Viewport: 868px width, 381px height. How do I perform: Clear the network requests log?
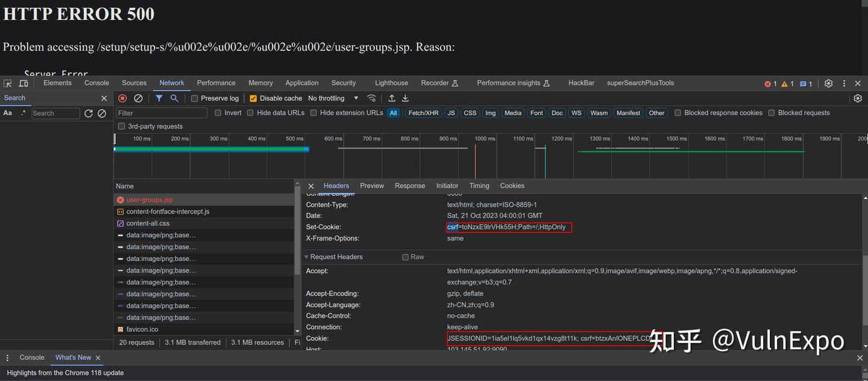139,98
